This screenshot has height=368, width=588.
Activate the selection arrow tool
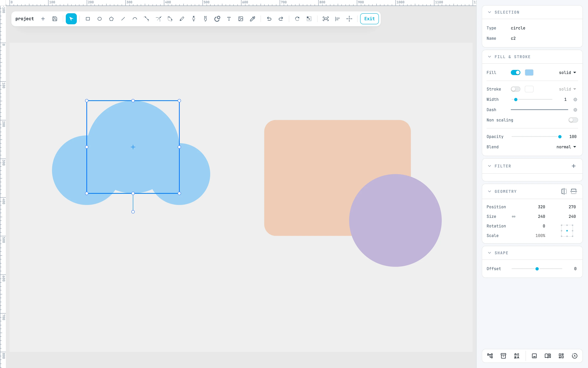pos(71,19)
